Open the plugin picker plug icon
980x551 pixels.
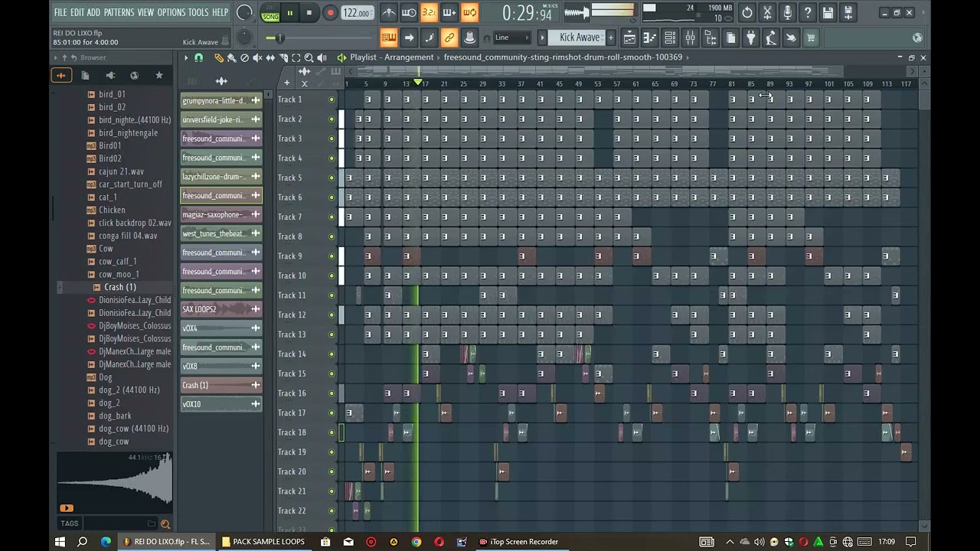coord(750,37)
